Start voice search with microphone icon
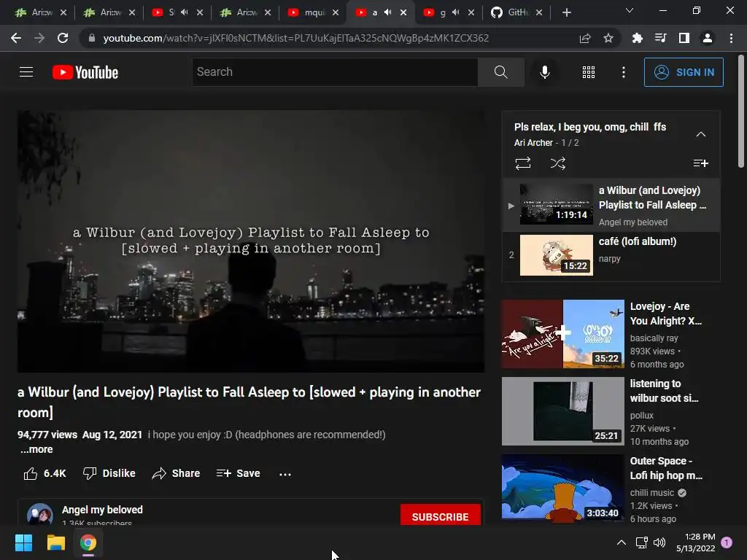 point(544,72)
